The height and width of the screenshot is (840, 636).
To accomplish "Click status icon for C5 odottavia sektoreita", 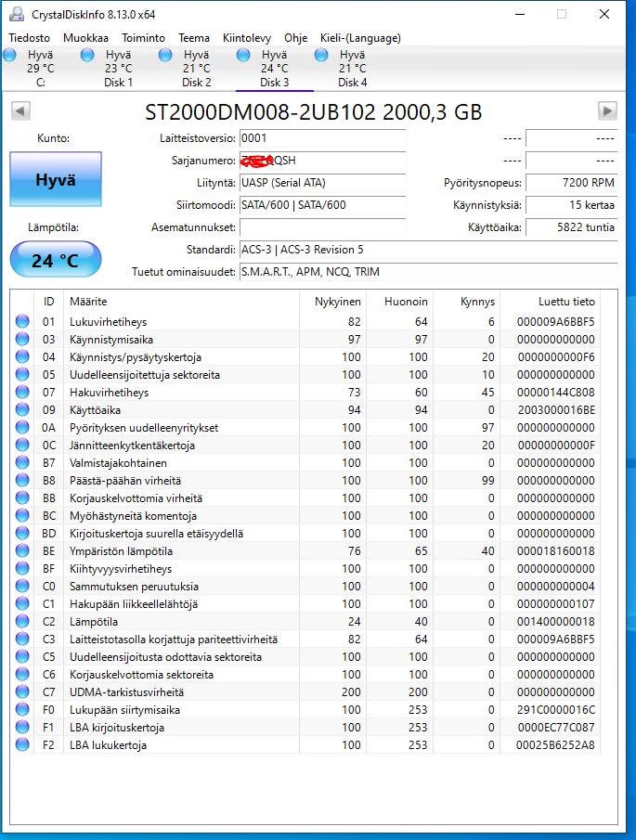I will click(x=22, y=657).
